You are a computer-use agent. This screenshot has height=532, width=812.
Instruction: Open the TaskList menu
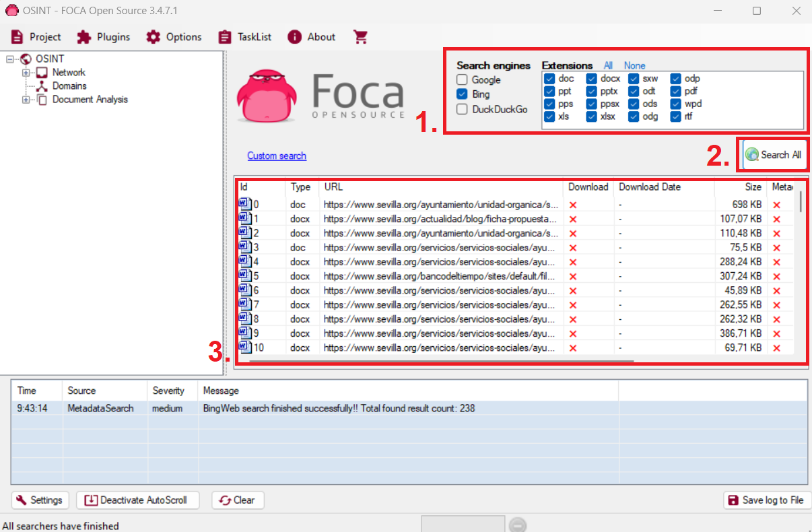[x=245, y=37]
